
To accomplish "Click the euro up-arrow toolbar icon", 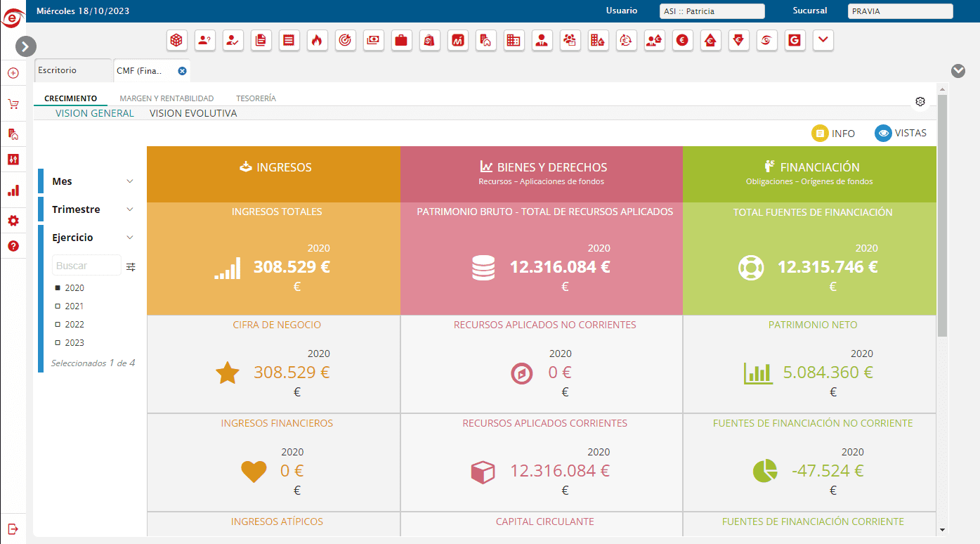I will pos(710,41).
